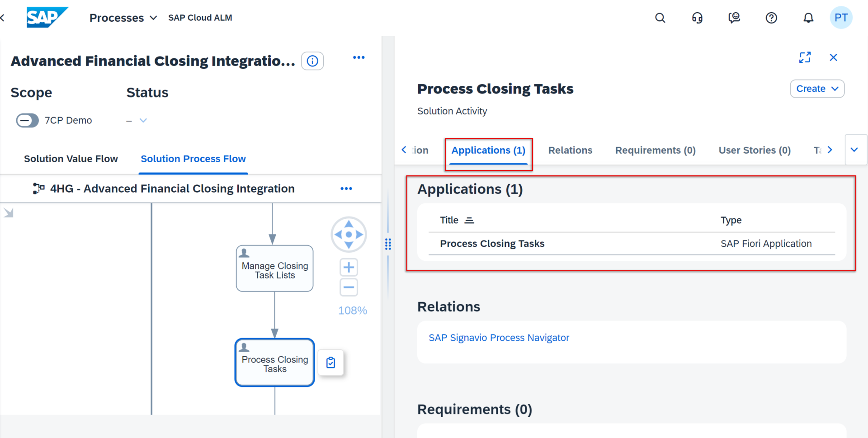Open the notifications bell
Viewport: 868px width, 438px height.
[808, 18]
